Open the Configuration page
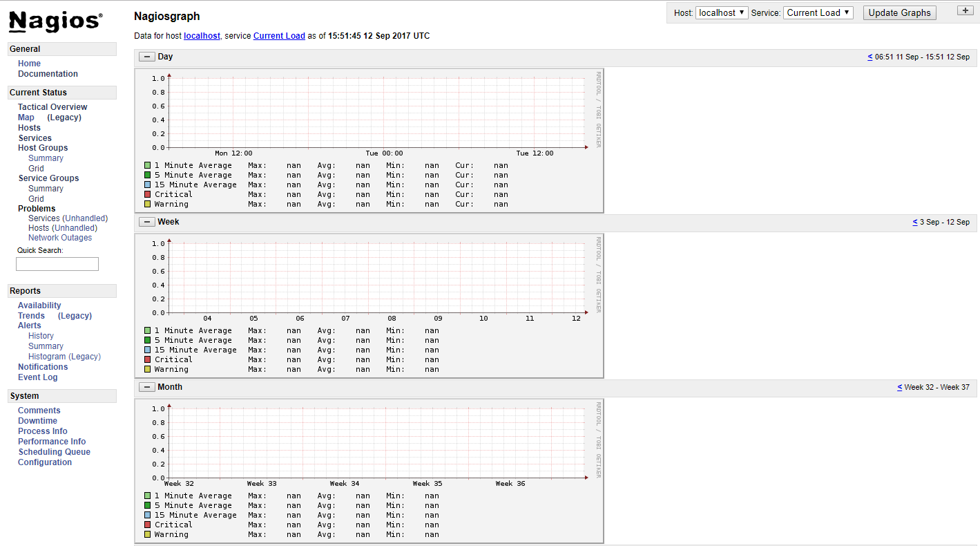The image size is (980, 546). pyautogui.click(x=45, y=462)
